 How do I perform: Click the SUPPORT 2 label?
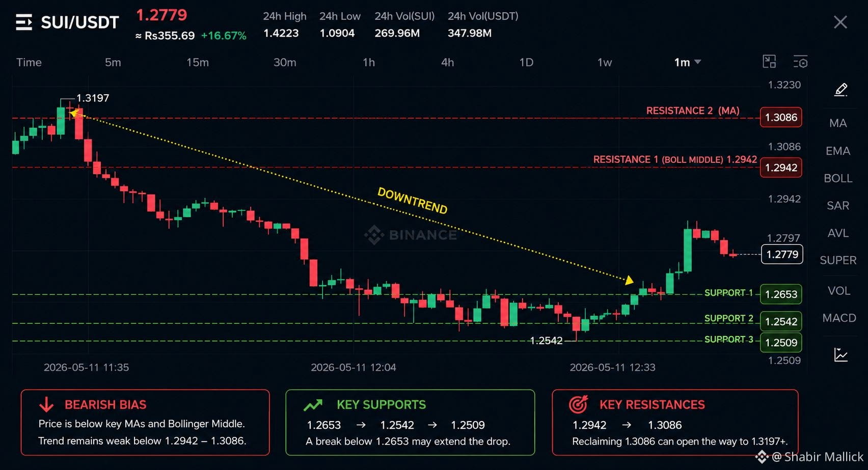point(728,318)
